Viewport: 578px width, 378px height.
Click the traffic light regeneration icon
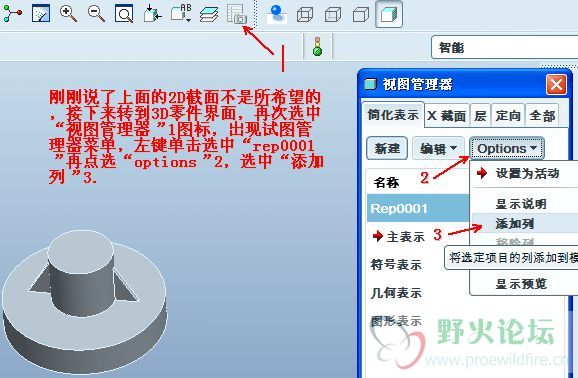pyautogui.click(x=317, y=46)
